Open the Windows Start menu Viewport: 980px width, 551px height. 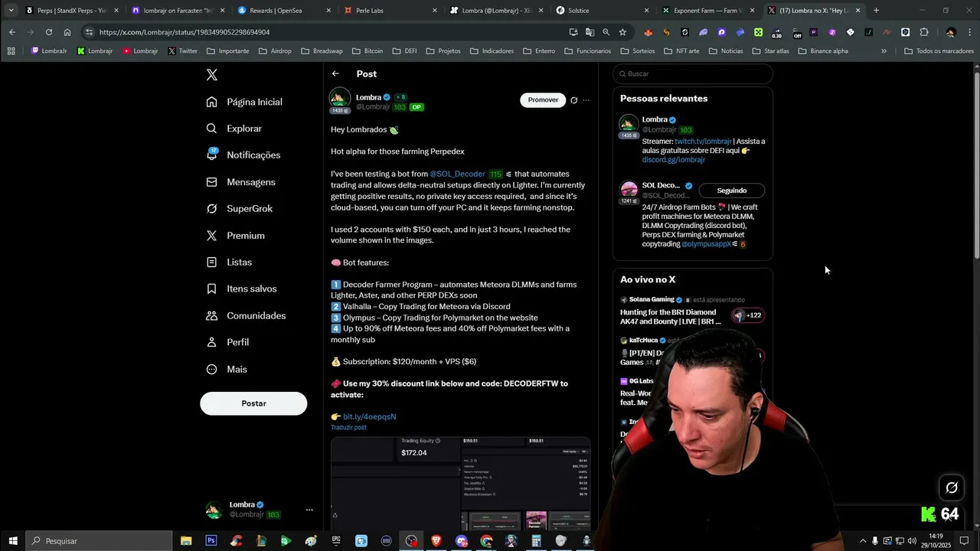13,540
